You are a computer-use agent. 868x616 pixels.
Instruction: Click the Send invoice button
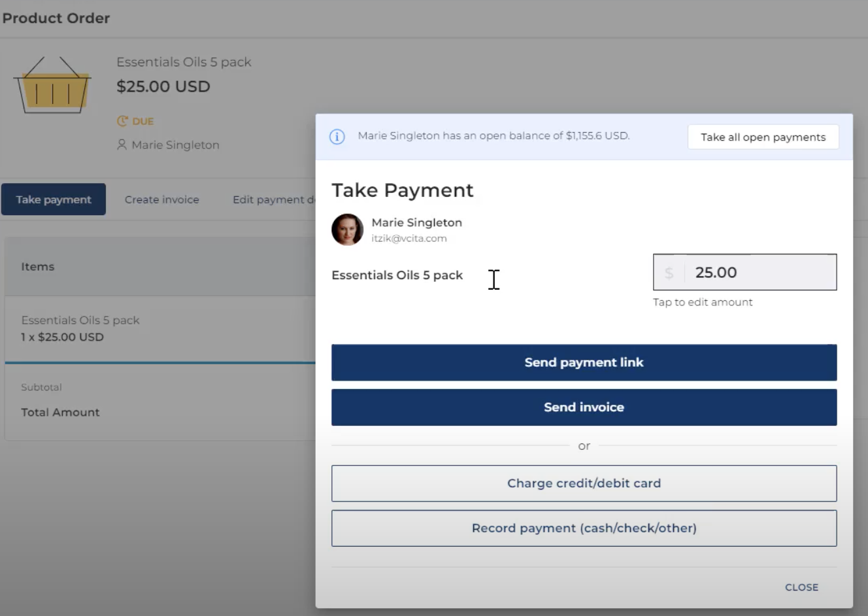pyautogui.click(x=584, y=407)
